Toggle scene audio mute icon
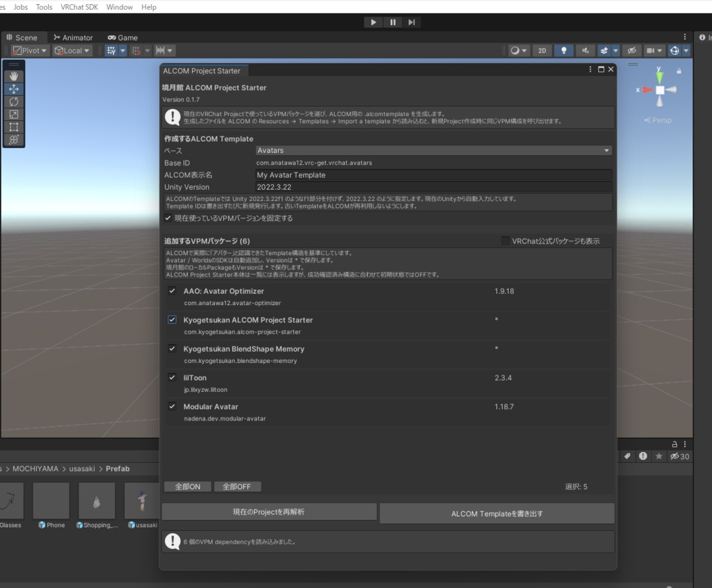The height and width of the screenshot is (588, 712). tap(585, 51)
